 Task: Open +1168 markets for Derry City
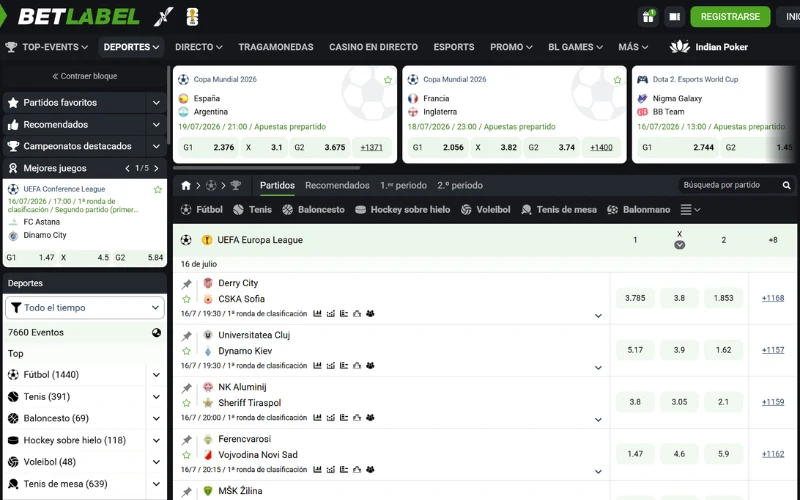[x=772, y=298]
